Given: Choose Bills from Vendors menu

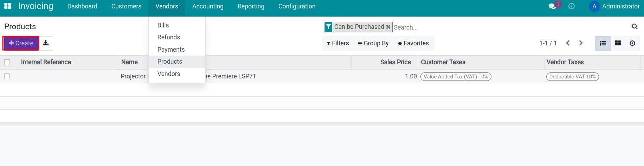Looking at the screenshot, I should (x=163, y=25).
